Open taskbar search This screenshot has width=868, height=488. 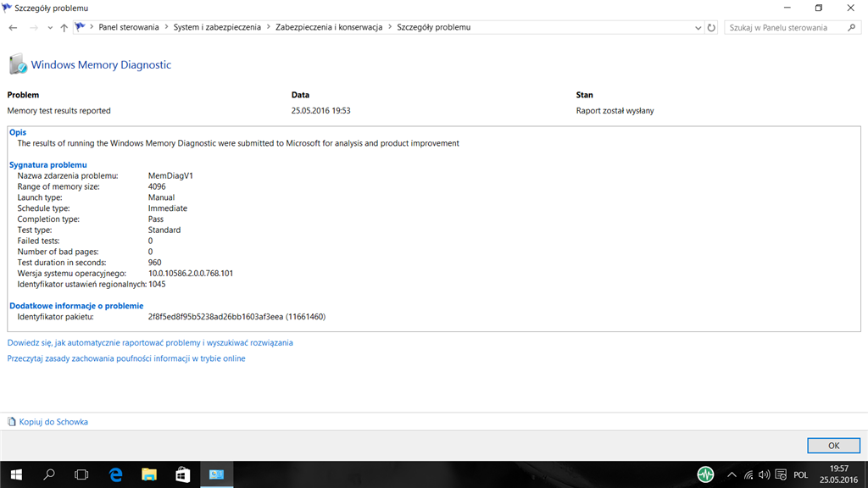[48, 474]
